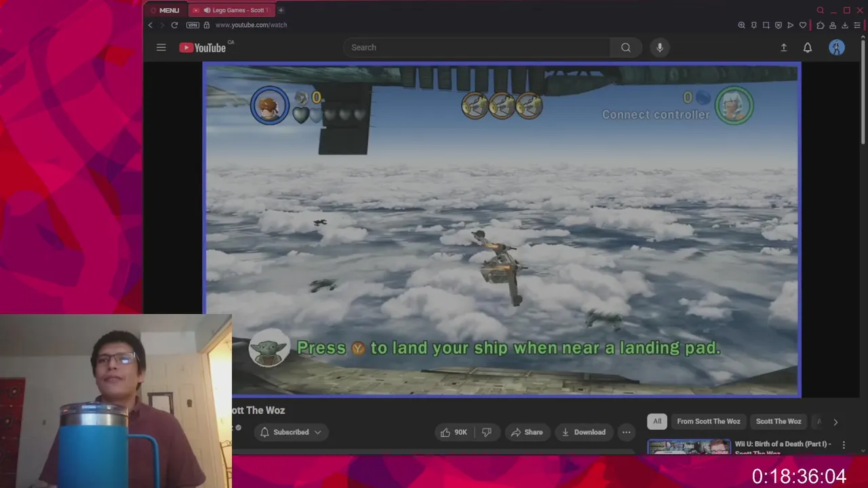
Task: Click the YouTube search magnifier button
Action: pyautogui.click(x=626, y=47)
